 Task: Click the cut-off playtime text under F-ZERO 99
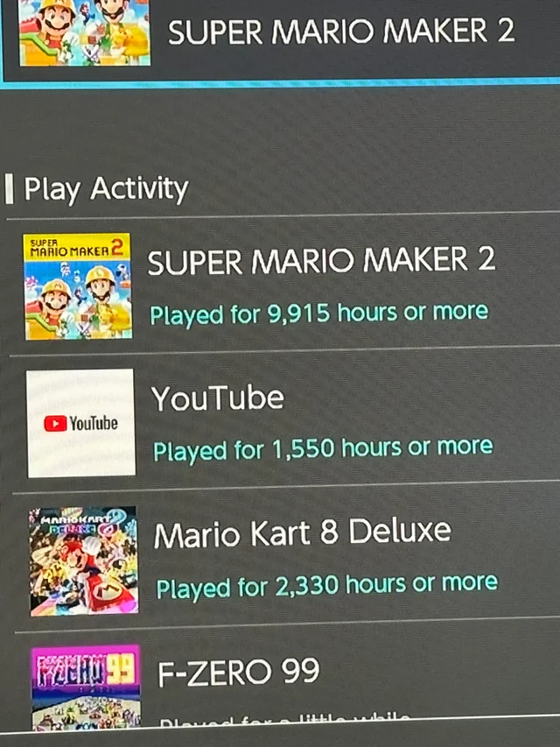284,721
